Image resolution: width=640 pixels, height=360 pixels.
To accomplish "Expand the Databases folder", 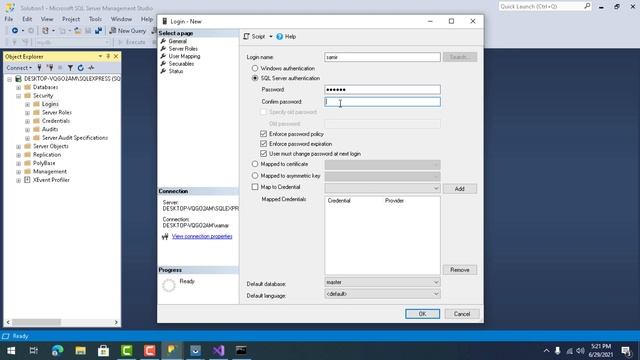I will pos(18,87).
